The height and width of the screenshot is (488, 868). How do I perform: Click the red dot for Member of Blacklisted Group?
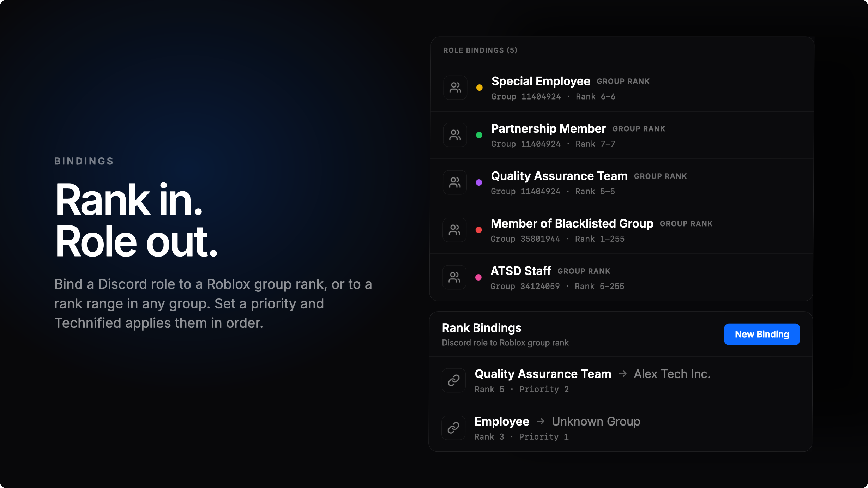pyautogui.click(x=478, y=230)
